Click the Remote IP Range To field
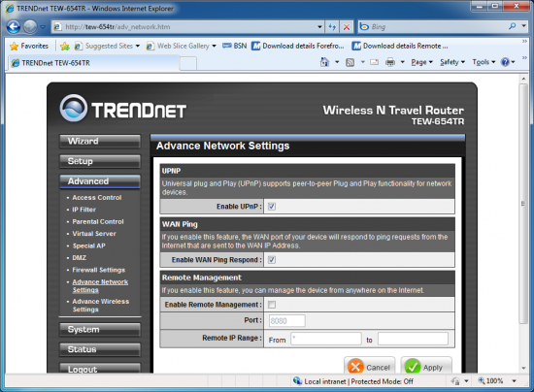Image resolution: width=534 pixels, height=392 pixels. tap(413, 339)
